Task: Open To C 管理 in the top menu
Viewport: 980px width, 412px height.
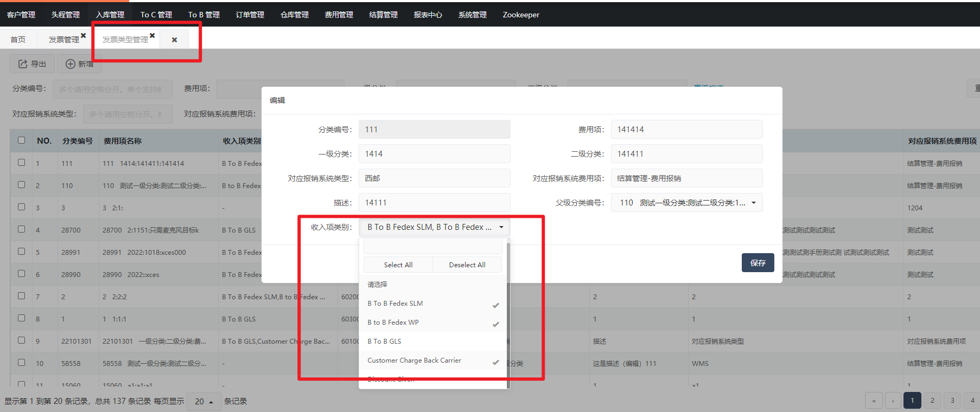Action: coord(156,15)
